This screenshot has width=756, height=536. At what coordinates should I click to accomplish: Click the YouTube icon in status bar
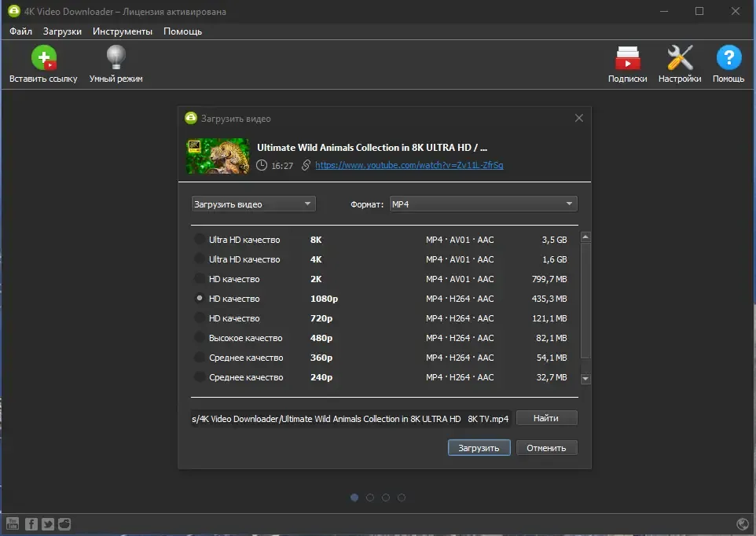click(x=13, y=523)
